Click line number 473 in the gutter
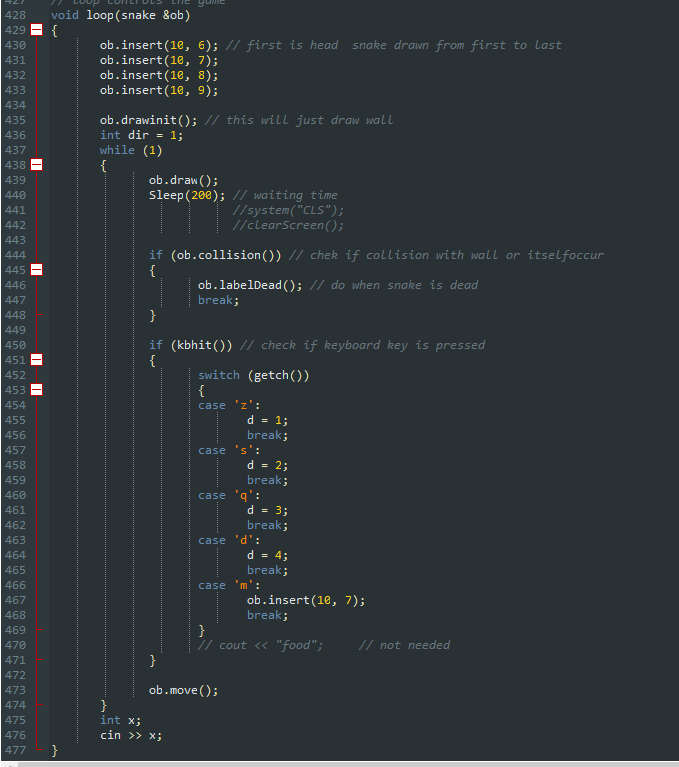This screenshot has height=767, width=679. 14,690
